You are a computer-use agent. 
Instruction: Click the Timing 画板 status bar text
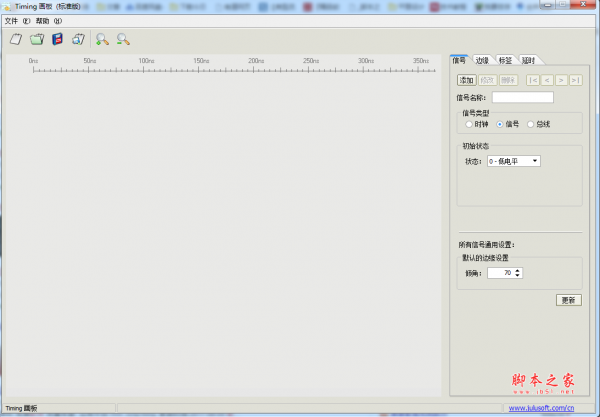[21, 408]
